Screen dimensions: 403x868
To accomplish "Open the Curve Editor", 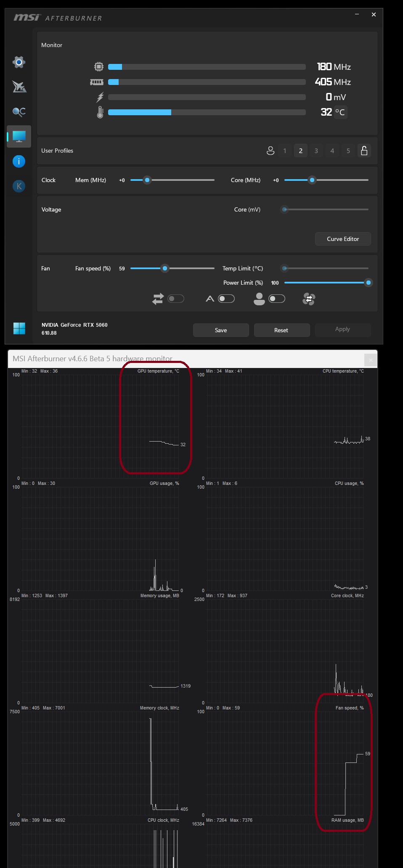I will coord(343,239).
